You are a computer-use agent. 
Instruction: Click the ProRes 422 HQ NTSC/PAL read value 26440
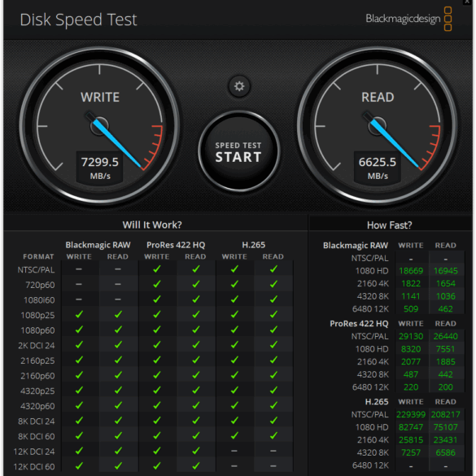(x=445, y=336)
